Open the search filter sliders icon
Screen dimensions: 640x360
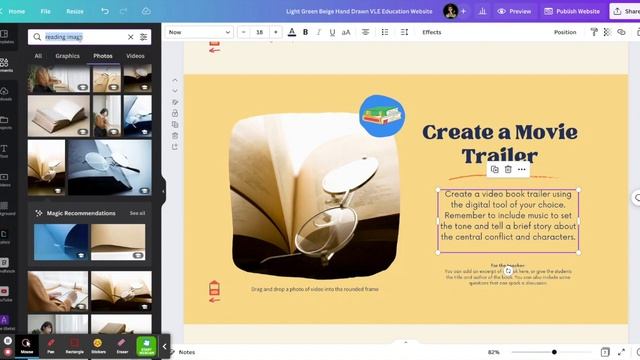(144, 37)
